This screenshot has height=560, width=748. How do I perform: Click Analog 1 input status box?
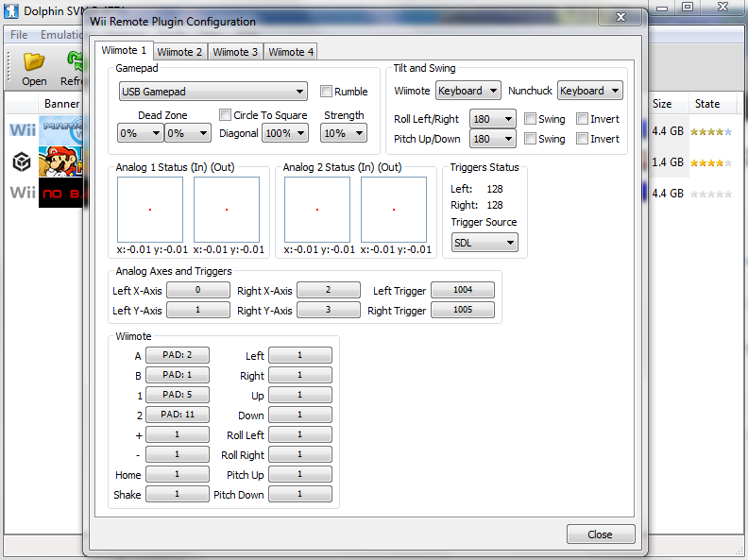pos(150,210)
